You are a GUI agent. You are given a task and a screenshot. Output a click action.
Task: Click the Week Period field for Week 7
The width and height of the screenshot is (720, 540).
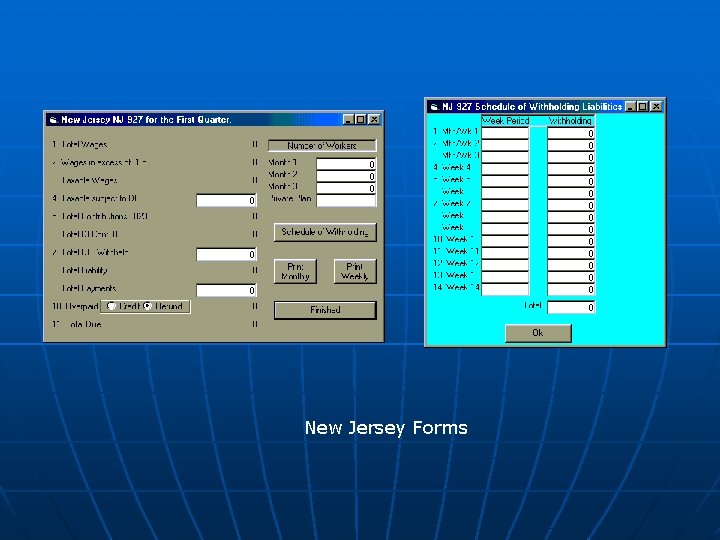[505, 205]
